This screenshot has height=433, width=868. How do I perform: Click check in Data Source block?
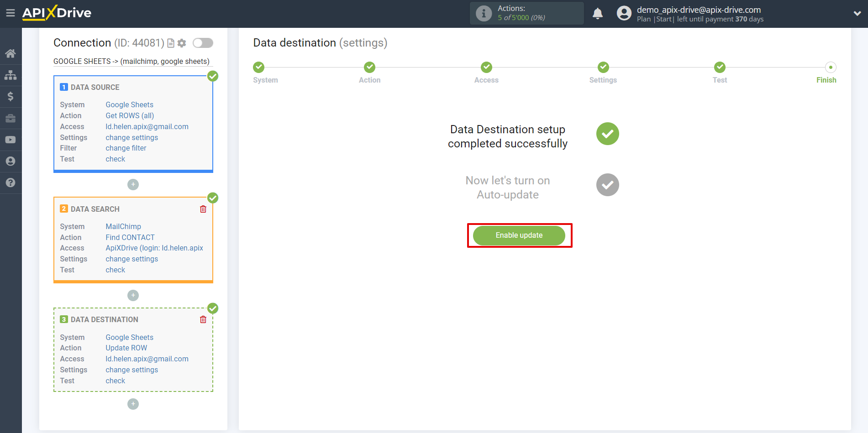(x=115, y=159)
